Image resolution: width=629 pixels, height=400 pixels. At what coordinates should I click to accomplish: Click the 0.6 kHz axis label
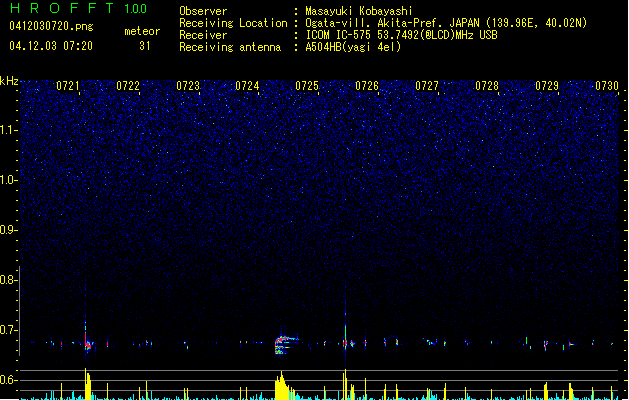click(9, 380)
